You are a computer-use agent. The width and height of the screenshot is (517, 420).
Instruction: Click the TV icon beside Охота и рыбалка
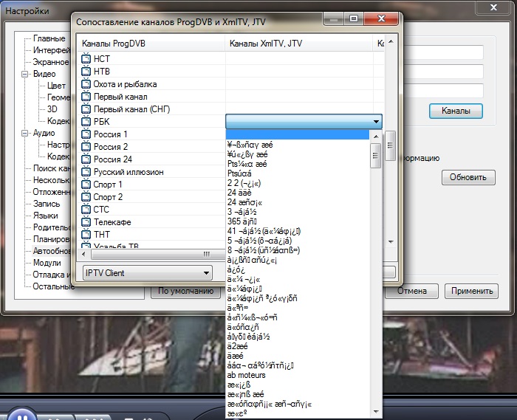click(86, 84)
